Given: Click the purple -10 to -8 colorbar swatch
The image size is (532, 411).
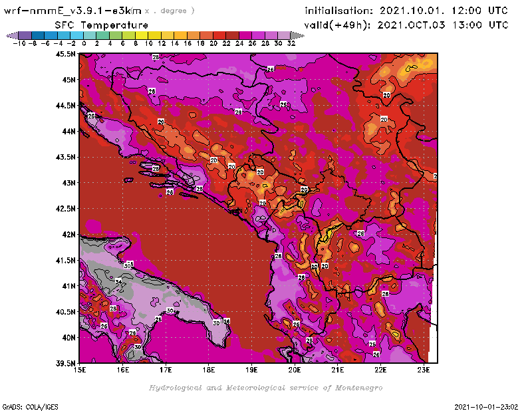Looking at the screenshot, I should pos(25,35).
